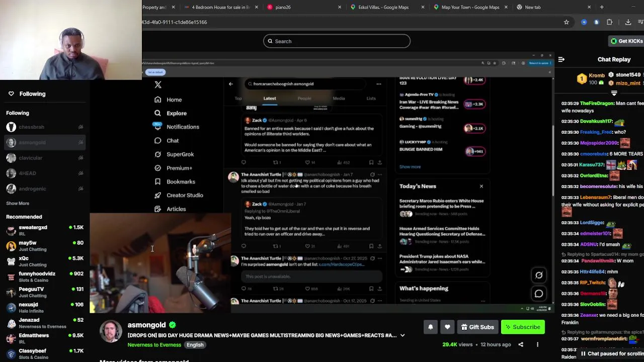The image size is (644, 362).
Task: Focus the Kick search field
Action: pos(337,41)
